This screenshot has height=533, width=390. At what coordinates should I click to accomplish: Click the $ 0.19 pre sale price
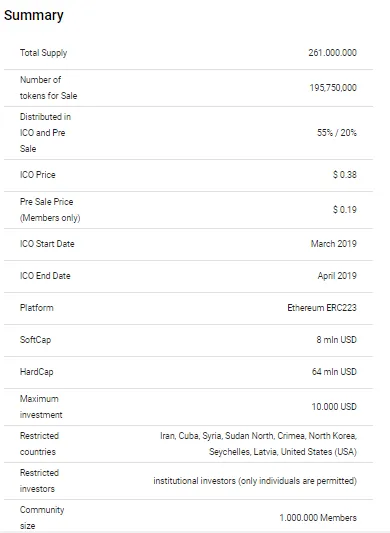click(x=345, y=210)
